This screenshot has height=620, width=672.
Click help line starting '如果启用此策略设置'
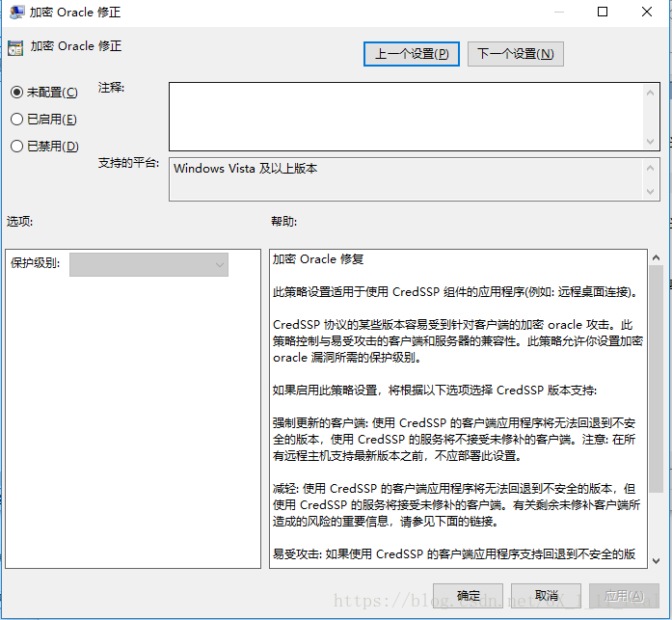tap(435, 391)
